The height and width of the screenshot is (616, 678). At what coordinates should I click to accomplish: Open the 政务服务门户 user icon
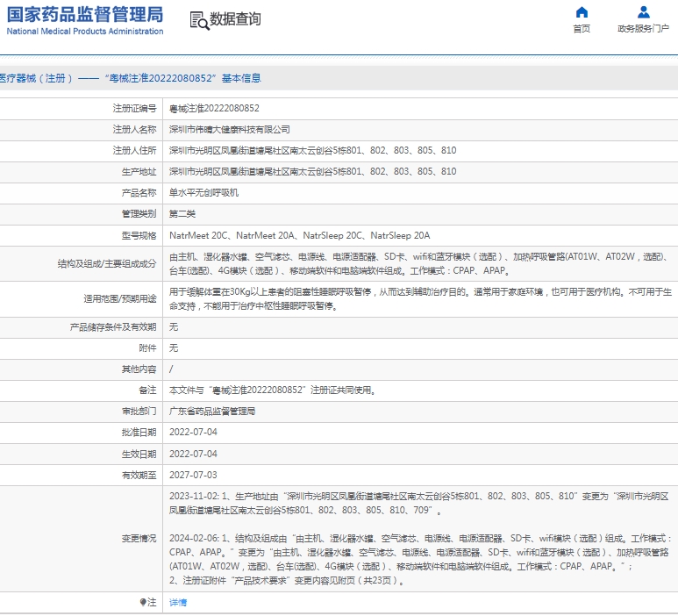644,12
